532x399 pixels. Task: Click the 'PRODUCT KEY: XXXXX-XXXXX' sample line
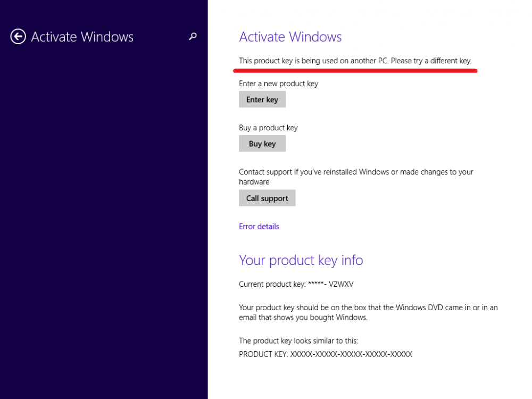click(326, 354)
